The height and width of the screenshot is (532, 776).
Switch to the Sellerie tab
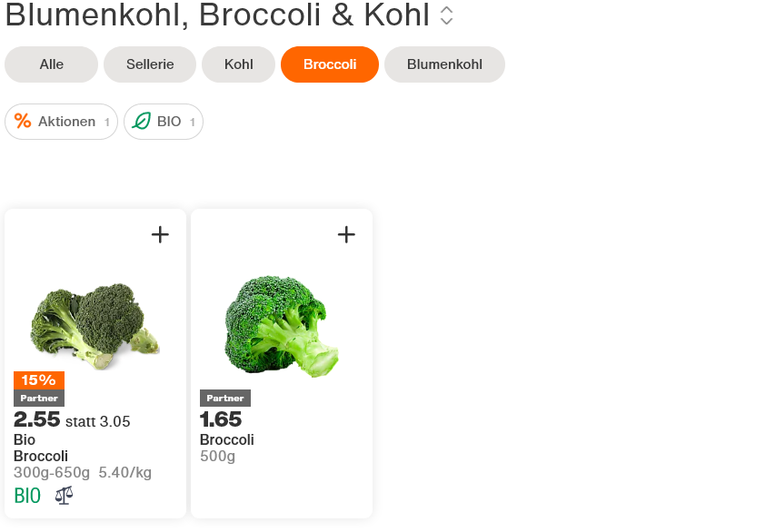tap(151, 64)
